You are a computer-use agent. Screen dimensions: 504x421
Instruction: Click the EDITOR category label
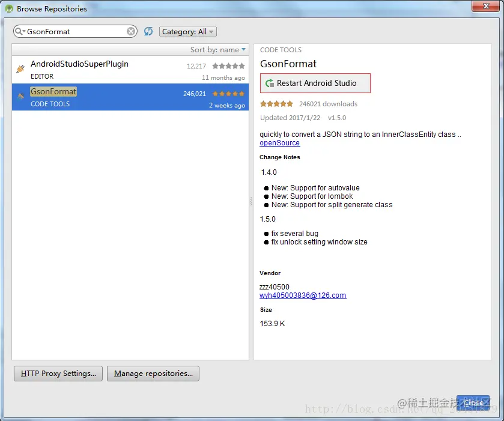click(x=42, y=76)
